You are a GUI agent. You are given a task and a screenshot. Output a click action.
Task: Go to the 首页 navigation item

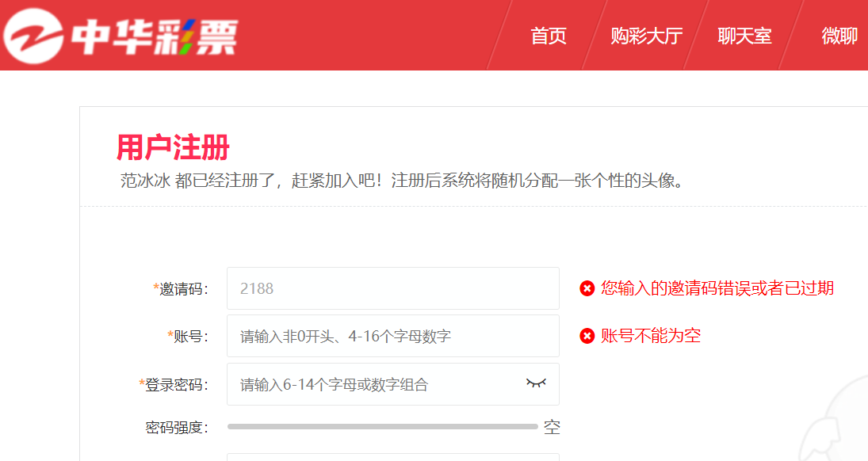coord(549,36)
